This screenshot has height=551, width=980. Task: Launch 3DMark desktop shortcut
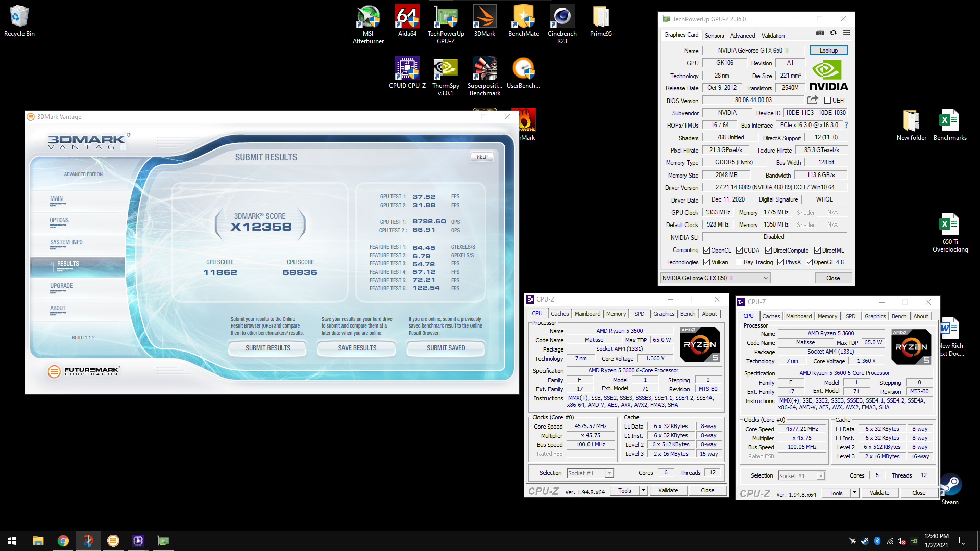pyautogui.click(x=484, y=21)
